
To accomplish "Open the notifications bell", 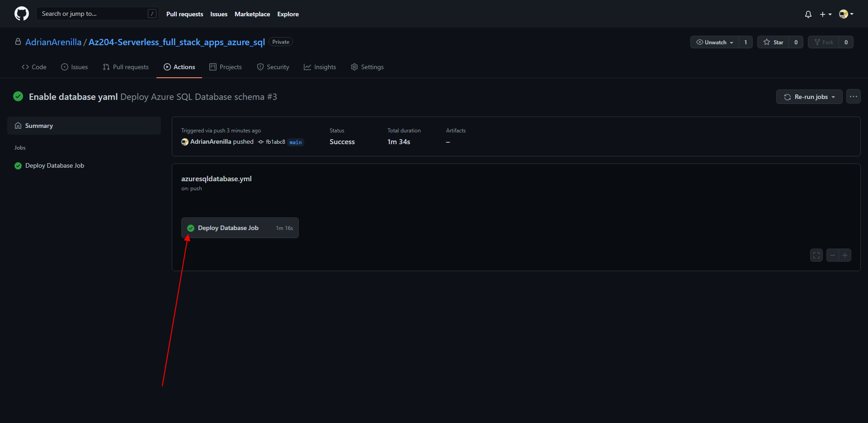I will 808,14.
